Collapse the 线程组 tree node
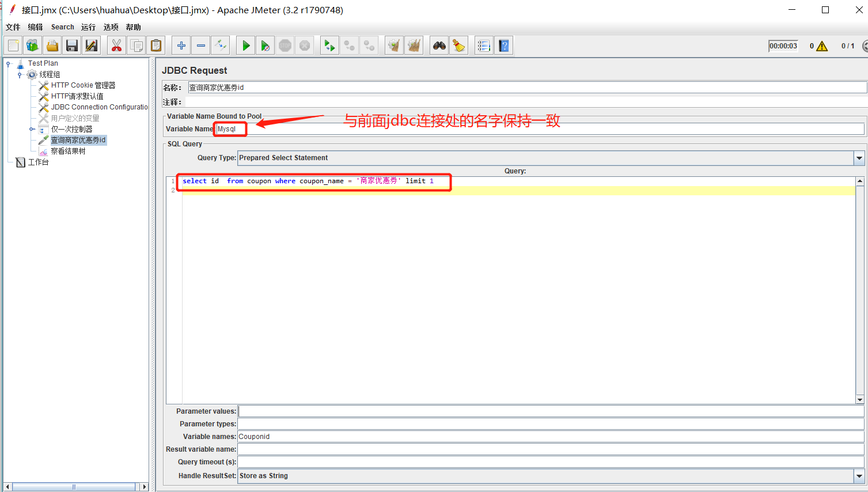Image resolution: width=868 pixels, height=492 pixels. 20,75
